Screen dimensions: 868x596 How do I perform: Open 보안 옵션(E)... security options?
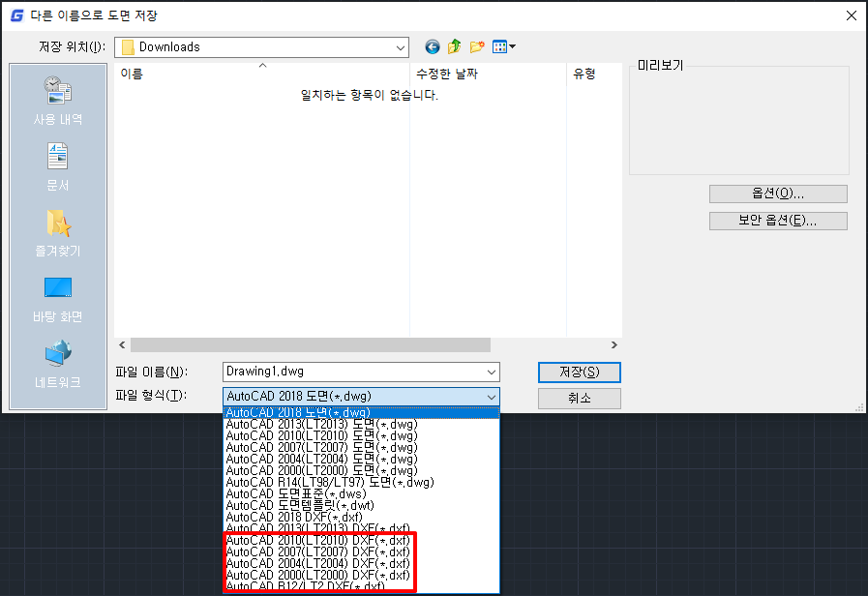tap(778, 221)
